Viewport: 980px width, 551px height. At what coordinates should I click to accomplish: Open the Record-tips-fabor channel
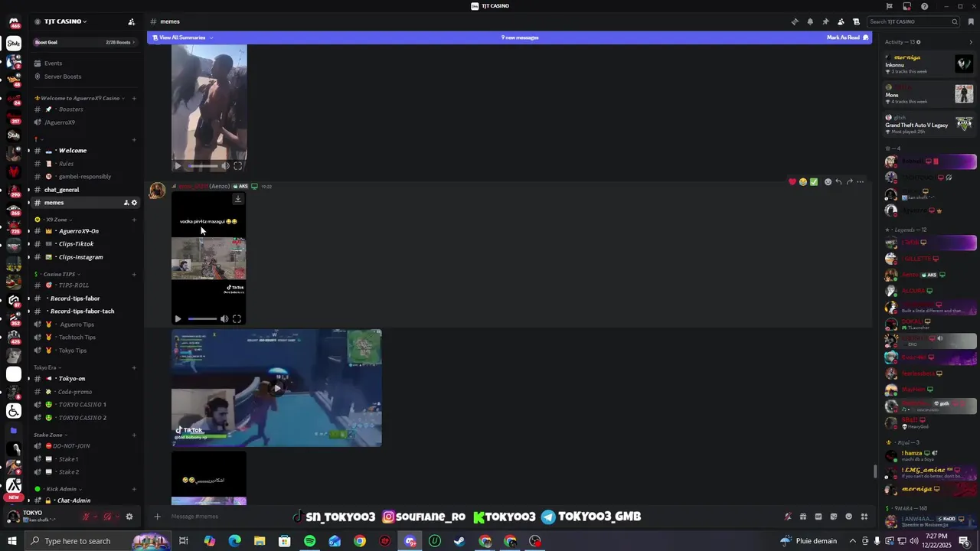tap(84, 298)
